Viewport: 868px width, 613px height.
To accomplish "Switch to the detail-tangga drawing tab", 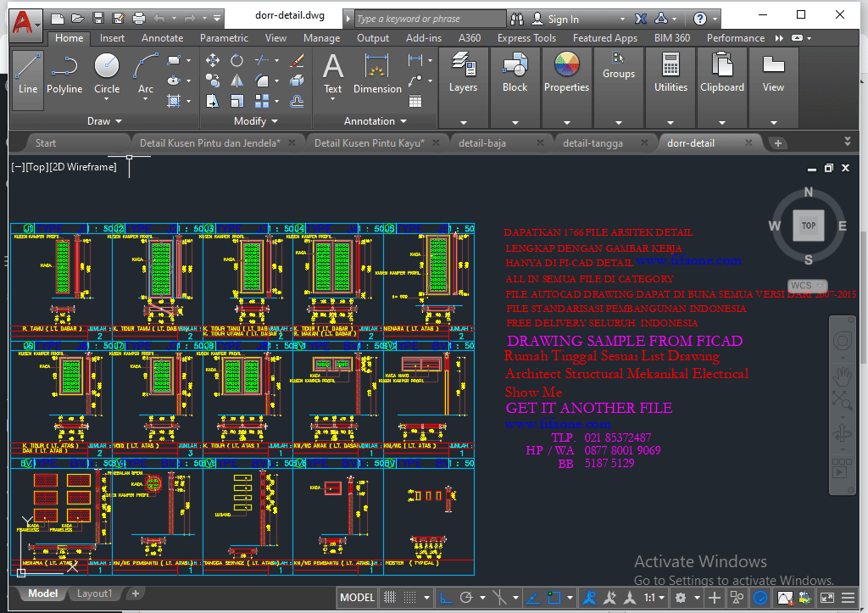I will (593, 143).
